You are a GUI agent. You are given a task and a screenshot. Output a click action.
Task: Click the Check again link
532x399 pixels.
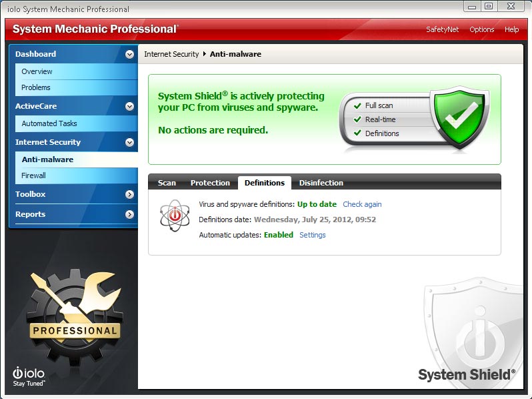[x=362, y=204]
